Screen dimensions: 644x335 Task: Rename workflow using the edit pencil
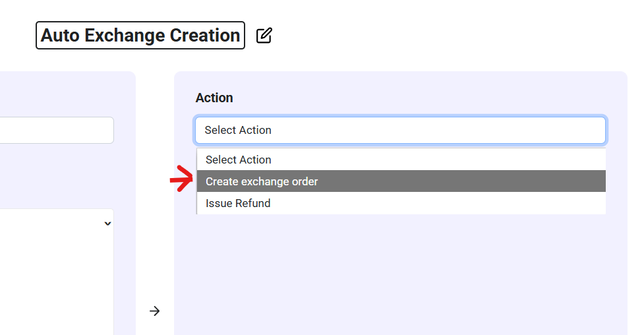264,36
